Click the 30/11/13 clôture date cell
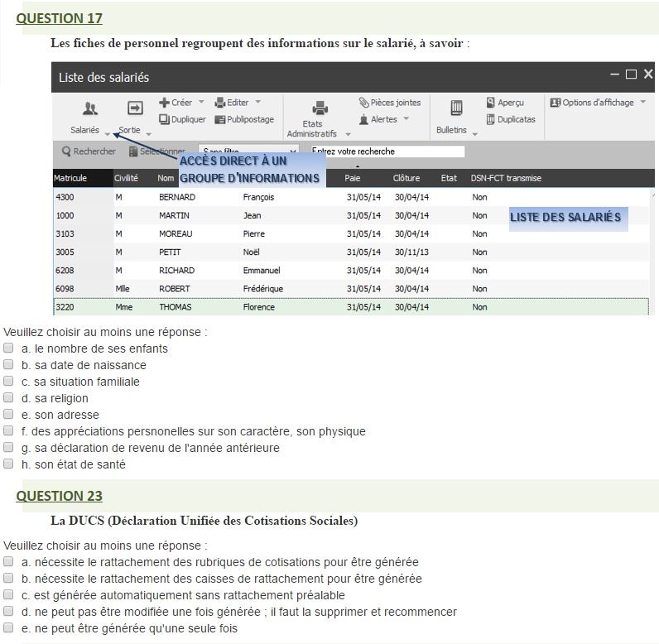This screenshot has width=659, height=644. (411, 252)
